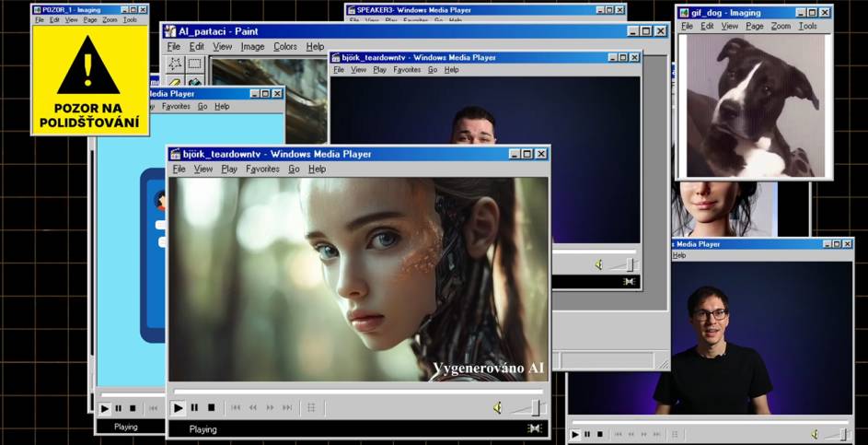This screenshot has width=868, height=445.
Task: Click Pause in glasses-man Media Player window
Action: click(586, 435)
